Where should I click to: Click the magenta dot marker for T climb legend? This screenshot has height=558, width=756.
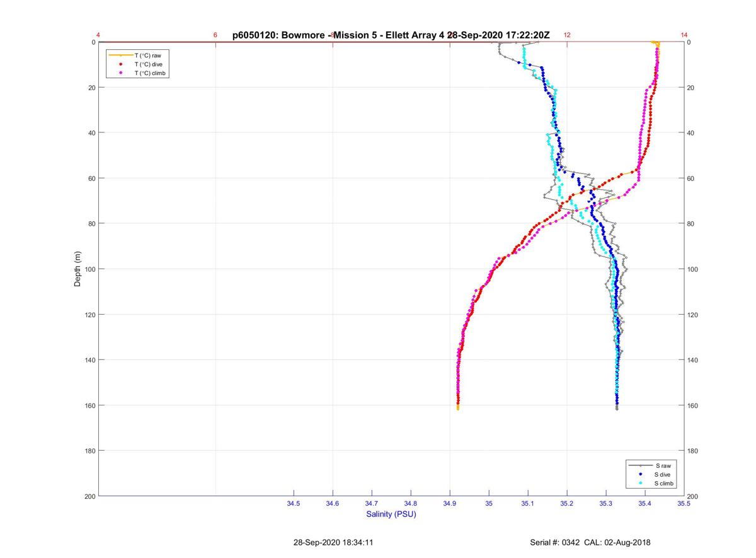(x=120, y=73)
